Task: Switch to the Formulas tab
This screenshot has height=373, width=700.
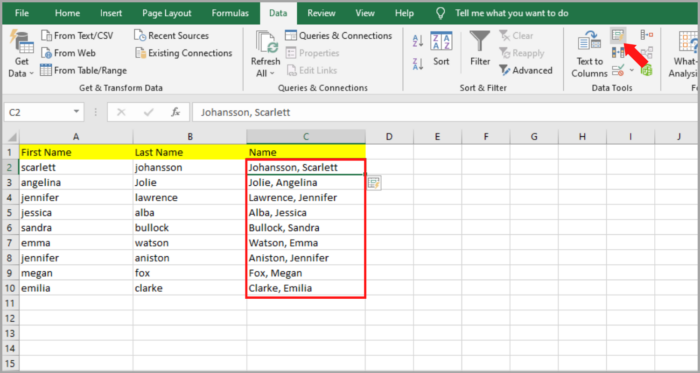Action: pyautogui.click(x=230, y=13)
